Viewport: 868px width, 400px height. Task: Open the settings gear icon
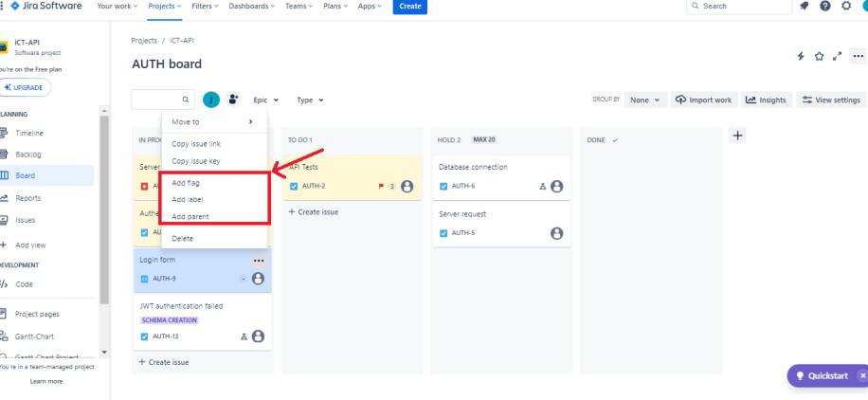click(846, 6)
